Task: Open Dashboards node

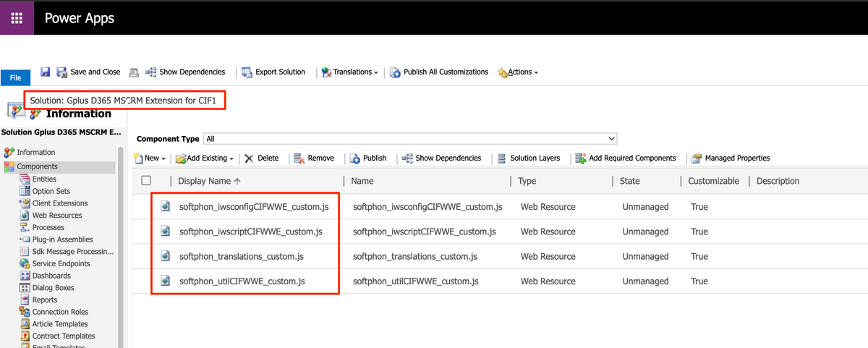Action: tap(51, 276)
